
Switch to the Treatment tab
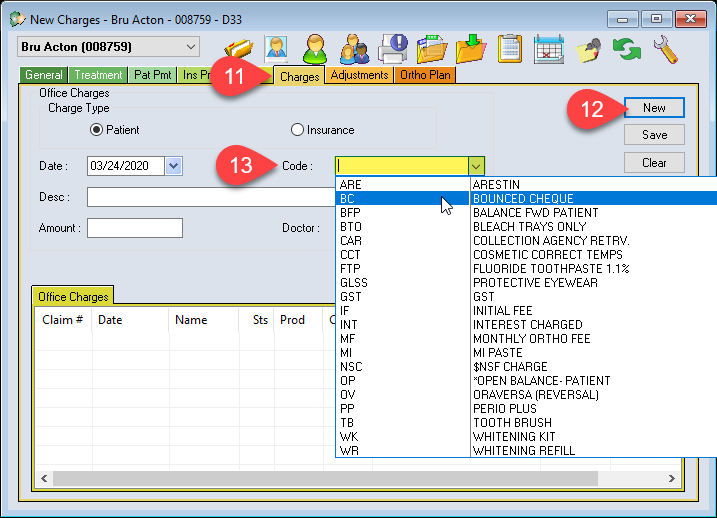(x=98, y=75)
